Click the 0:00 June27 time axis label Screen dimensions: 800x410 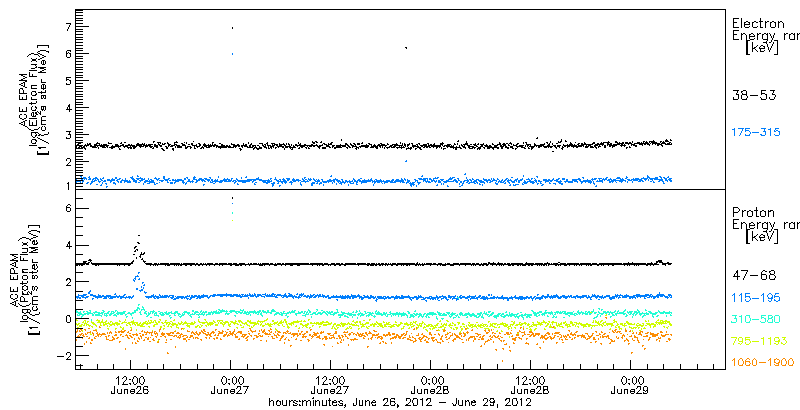point(231,387)
